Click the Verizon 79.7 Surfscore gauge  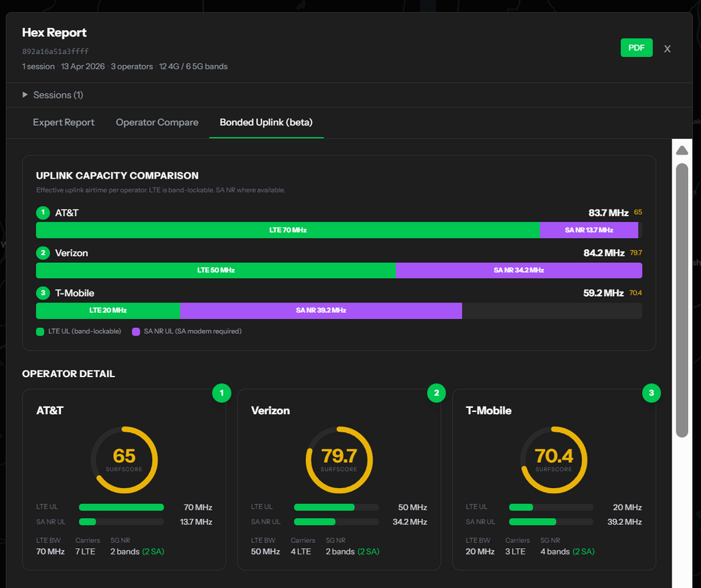339,460
